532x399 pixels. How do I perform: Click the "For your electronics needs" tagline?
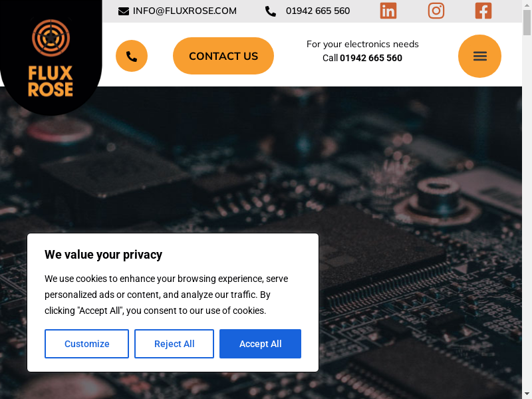coord(362,44)
